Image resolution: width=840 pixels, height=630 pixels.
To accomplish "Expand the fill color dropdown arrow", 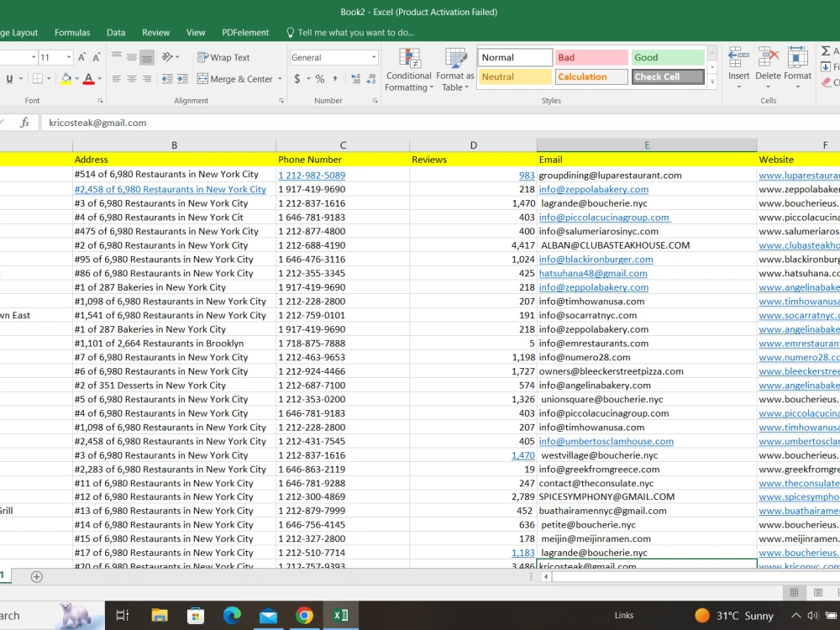I will (x=76, y=79).
